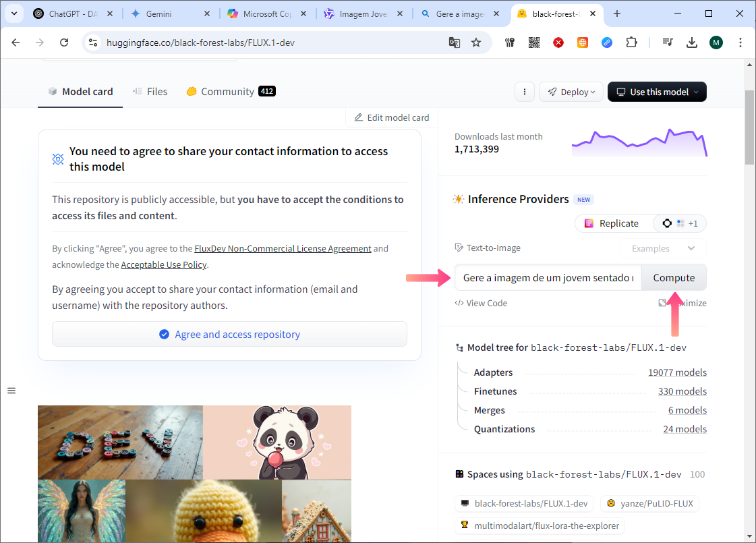Click Edit model card
This screenshot has width=756, height=543.
(392, 117)
